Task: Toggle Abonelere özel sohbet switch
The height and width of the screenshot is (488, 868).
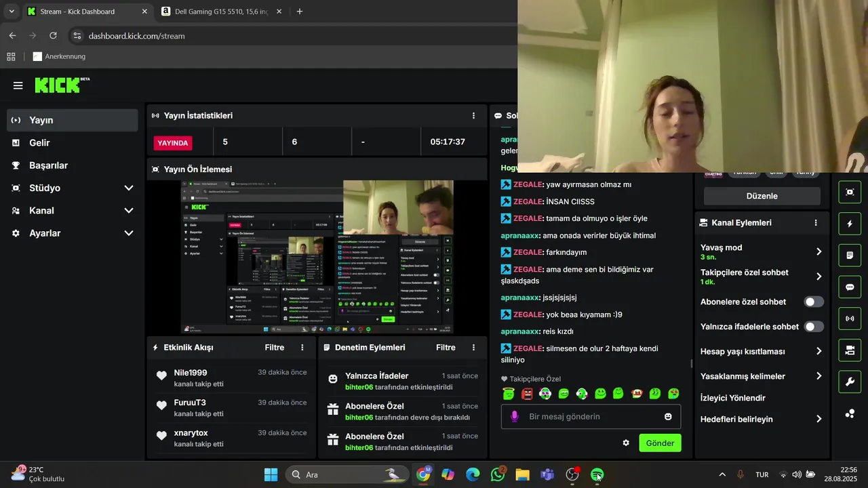Action: click(814, 302)
